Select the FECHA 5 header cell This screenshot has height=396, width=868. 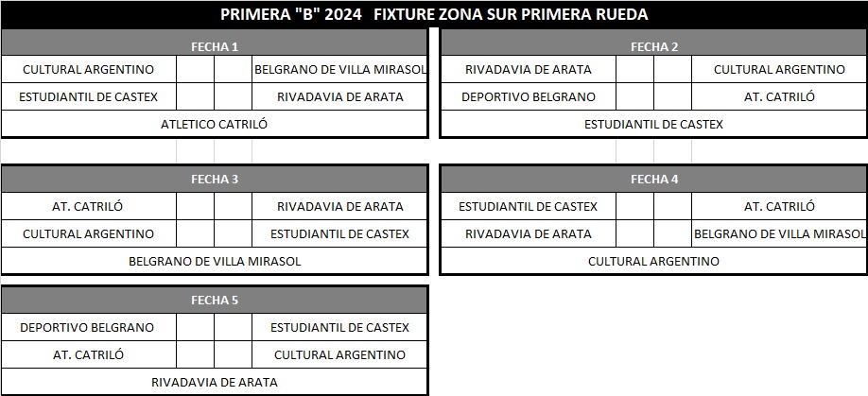click(x=215, y=301)
